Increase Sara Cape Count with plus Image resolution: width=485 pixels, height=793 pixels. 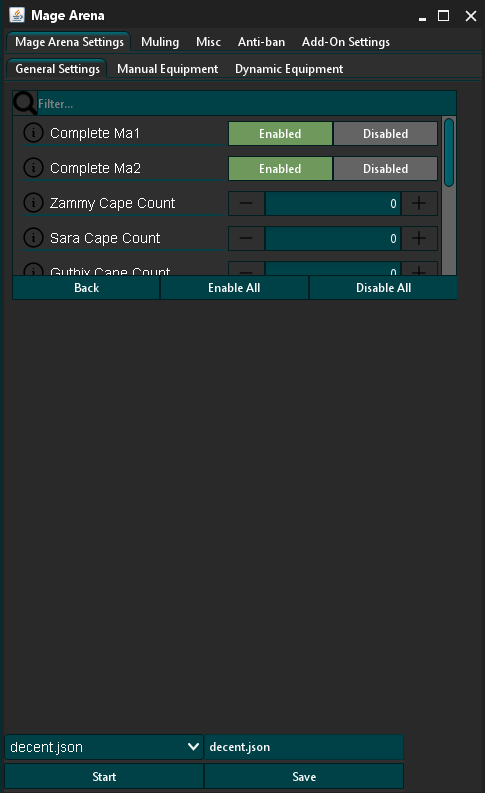pos(419,238)
